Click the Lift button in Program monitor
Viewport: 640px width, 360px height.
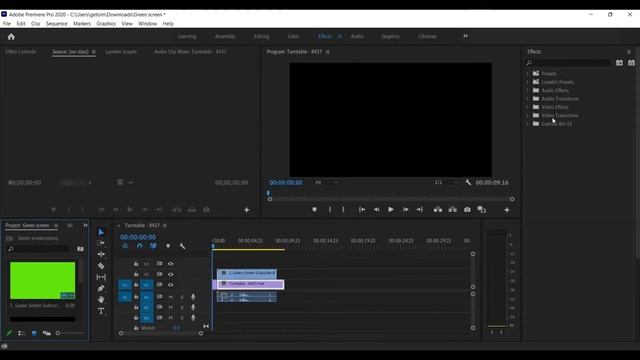(x=438, y=209)
